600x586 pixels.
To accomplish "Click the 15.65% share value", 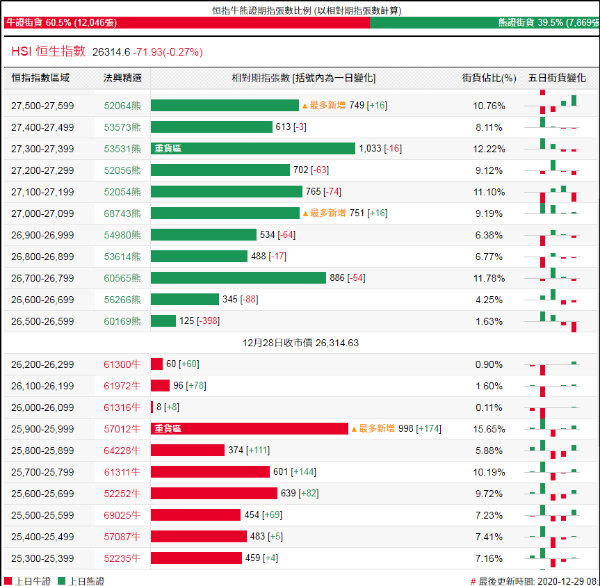I will coord(489,429).
